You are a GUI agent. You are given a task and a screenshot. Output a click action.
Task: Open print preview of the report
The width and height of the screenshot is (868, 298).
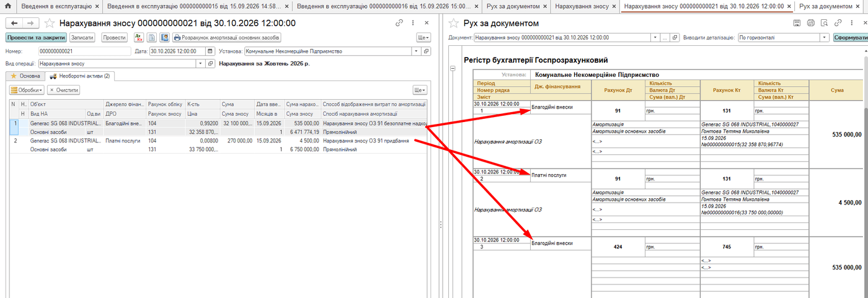824,24
